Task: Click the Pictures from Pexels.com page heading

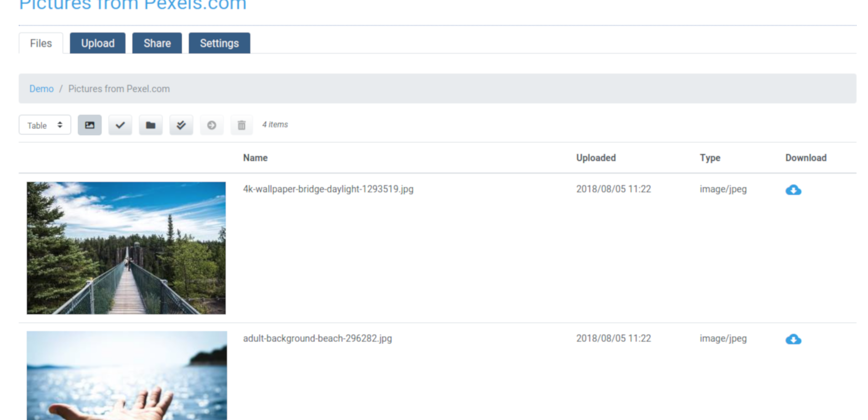Action: [133, 5]
